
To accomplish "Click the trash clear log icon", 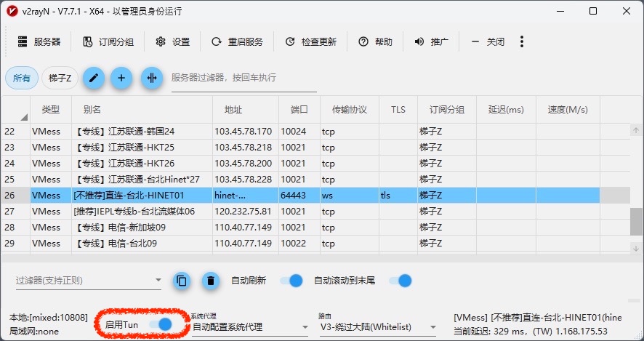I will [x=211, y=281].
